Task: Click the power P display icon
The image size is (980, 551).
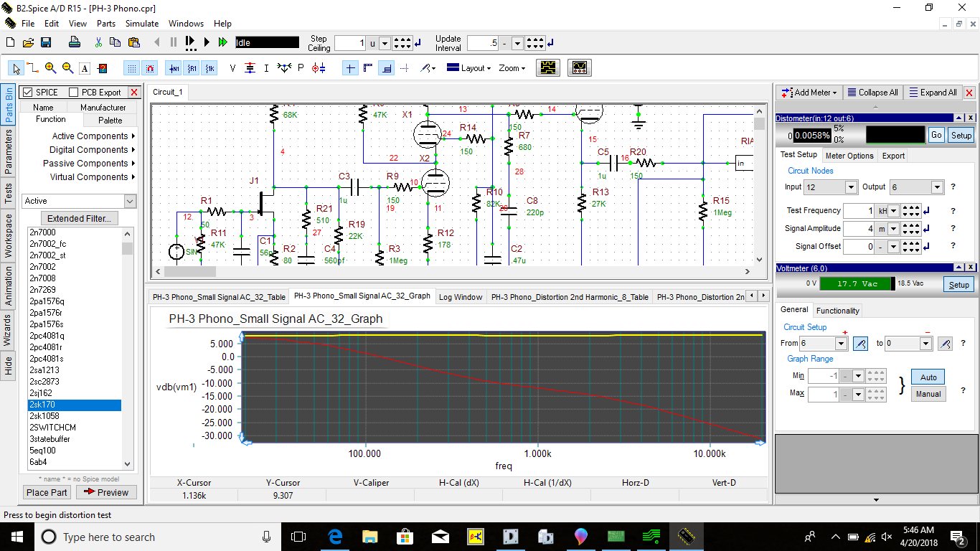Action: click(x=301, y=68)
